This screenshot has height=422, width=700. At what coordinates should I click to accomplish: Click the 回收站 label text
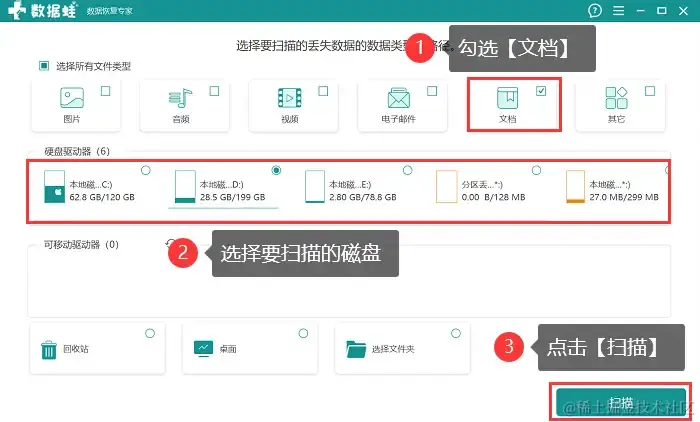(76, 349)
